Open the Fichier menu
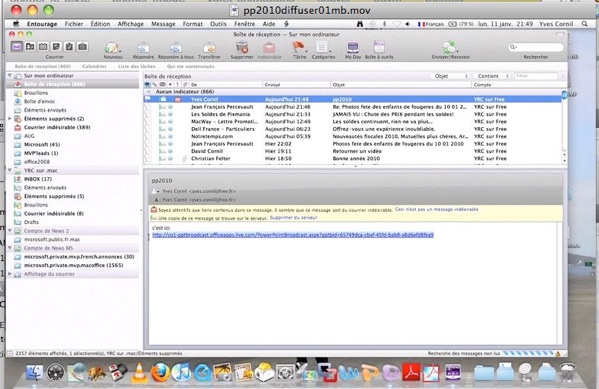Screen dimensions: 599x389 click(74, 24)
